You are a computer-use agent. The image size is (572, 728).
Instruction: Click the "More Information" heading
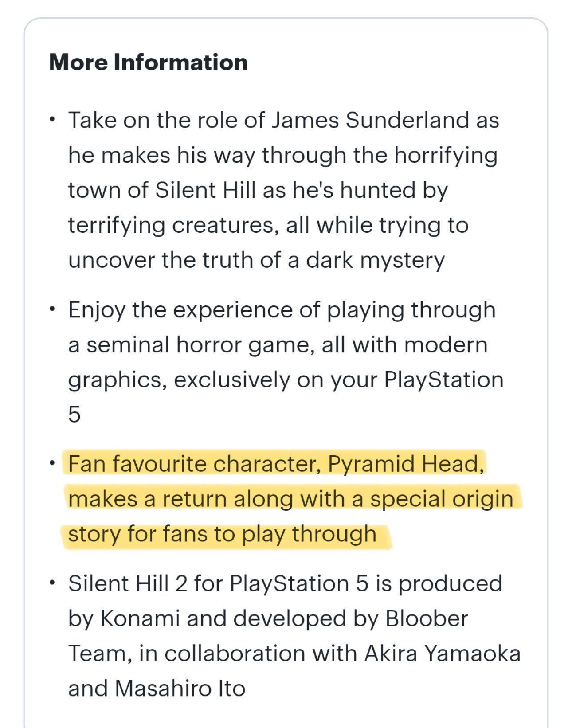pyautogui.click(x=148, y=62)
